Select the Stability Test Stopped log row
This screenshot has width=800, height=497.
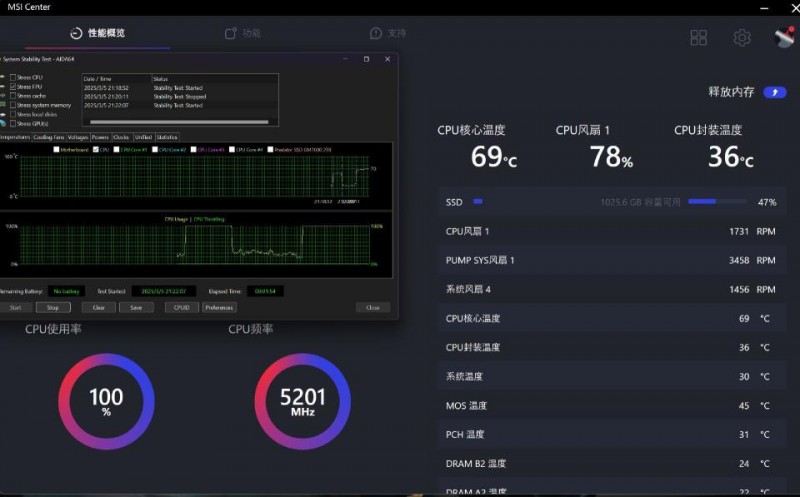click(x=180, y=96)
